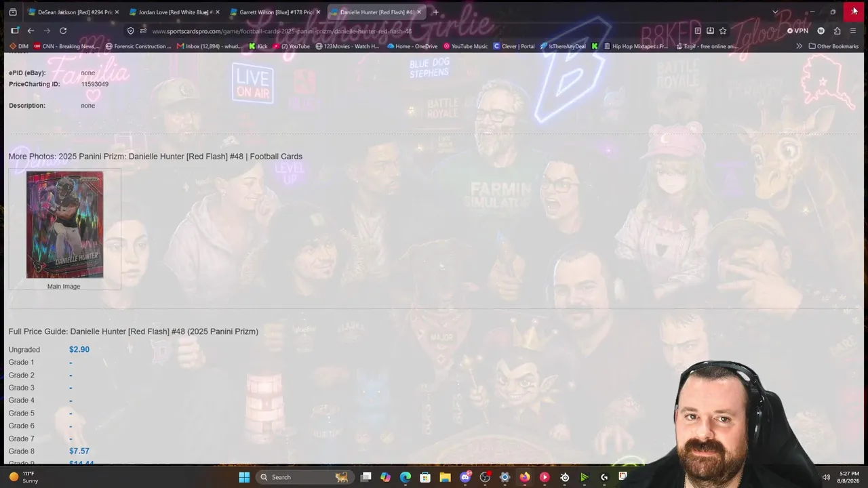Show more bookmarks overflow chevron
Image resolution: width=868 pixels, height=488 pixels.
pos(799,46)
